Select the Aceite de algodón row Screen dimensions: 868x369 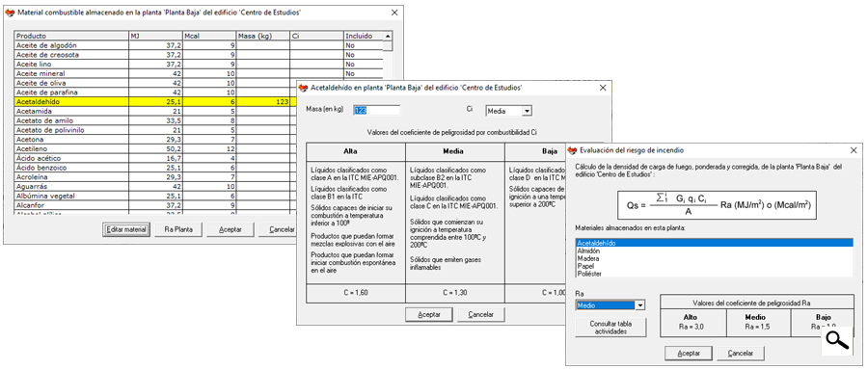tap(199, 45)
